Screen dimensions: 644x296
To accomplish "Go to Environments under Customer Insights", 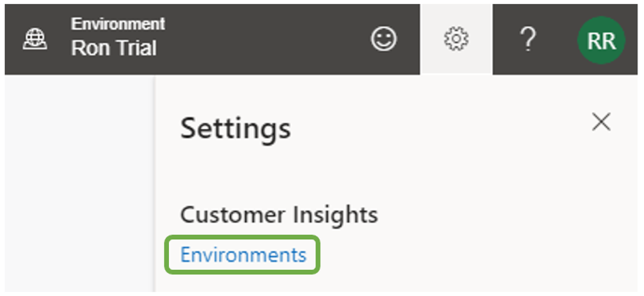I will click(x=243, y=255).
